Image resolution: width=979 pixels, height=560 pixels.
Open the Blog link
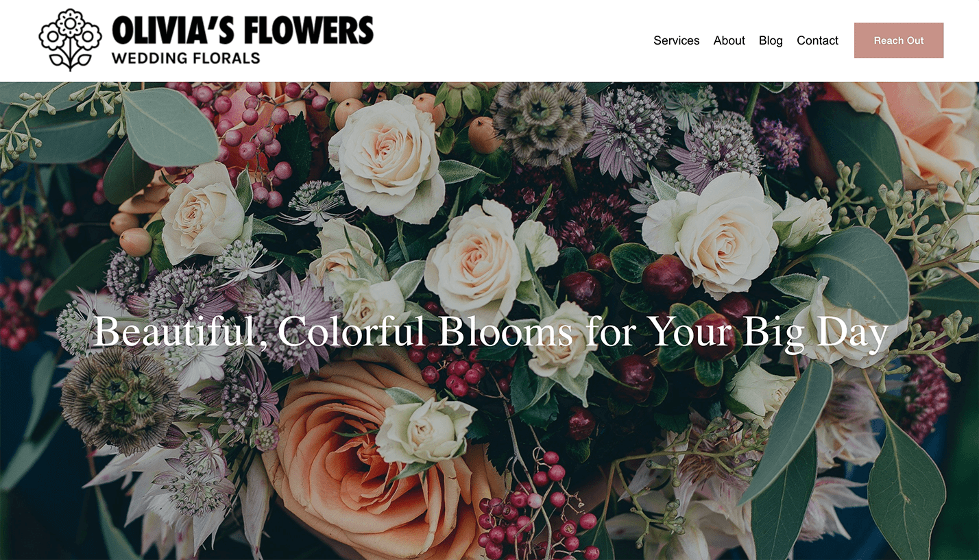coord(771,40)
